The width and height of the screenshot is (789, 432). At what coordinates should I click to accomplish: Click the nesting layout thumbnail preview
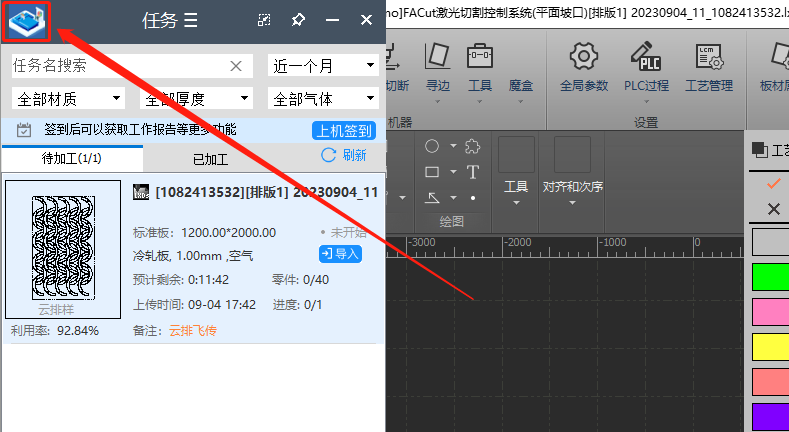point(63,249)
